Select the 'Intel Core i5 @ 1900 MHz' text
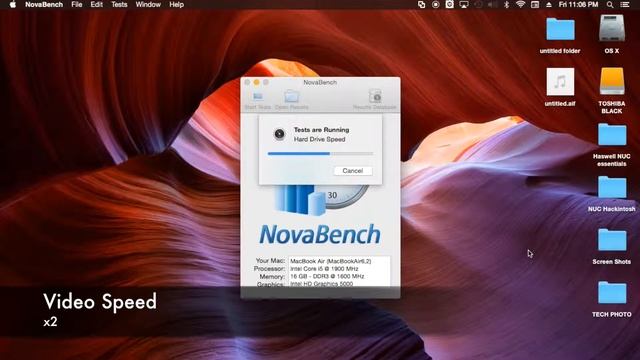Viewport: 640px width, 360px height. point(324,269)
